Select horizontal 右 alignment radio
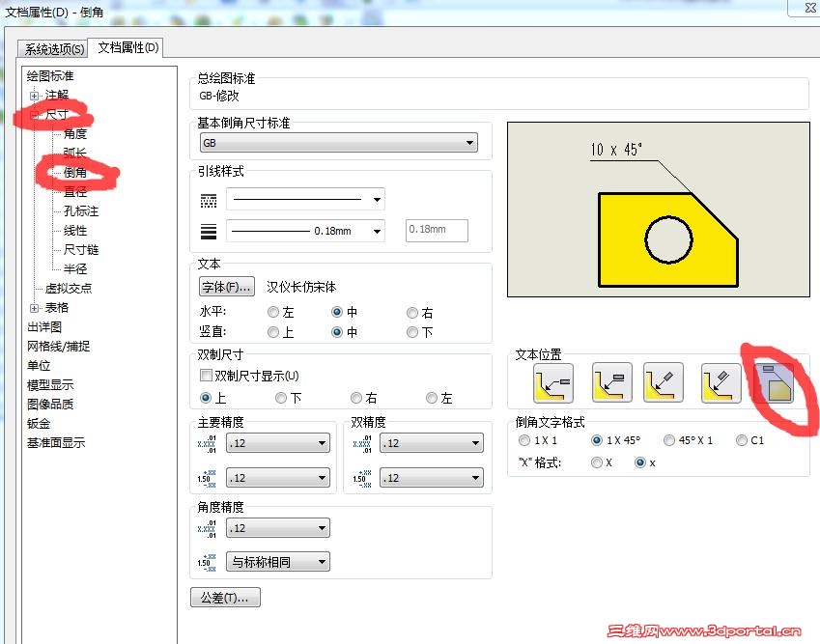820x644 pixels. 412,313
